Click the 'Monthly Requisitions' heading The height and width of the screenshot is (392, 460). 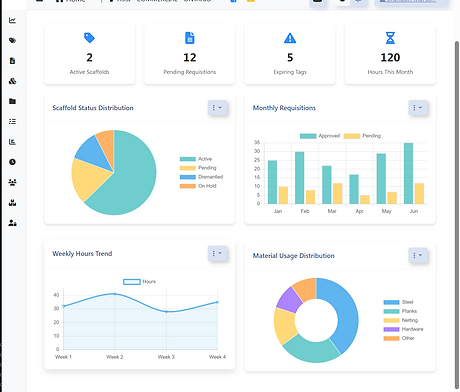pos(284,108)
